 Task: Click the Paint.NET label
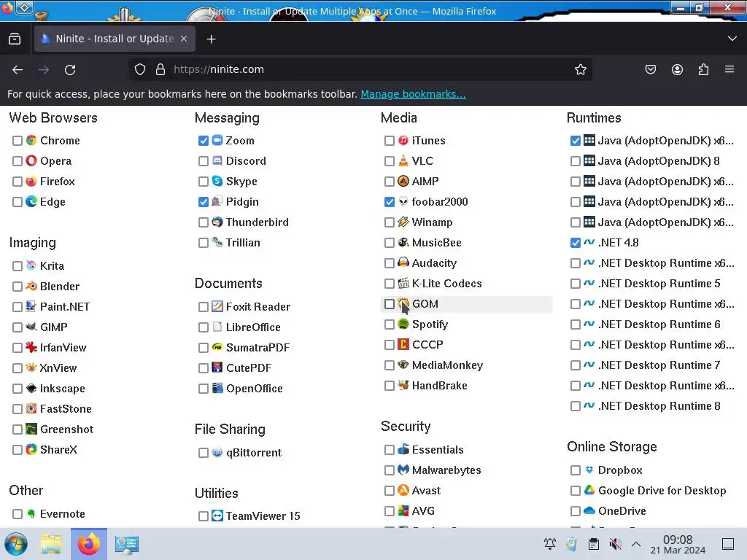click(x=65, y=307)
